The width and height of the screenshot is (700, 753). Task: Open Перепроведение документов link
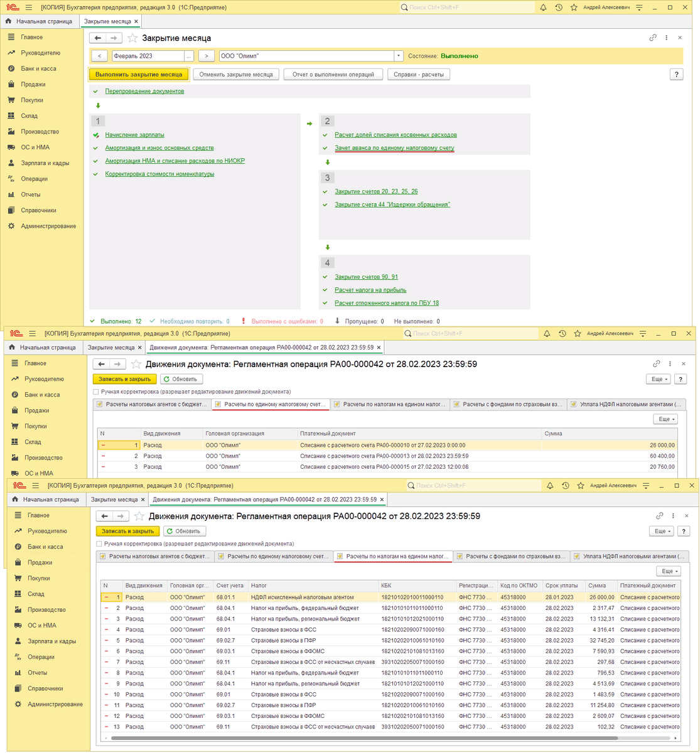[x=144, y=91]
